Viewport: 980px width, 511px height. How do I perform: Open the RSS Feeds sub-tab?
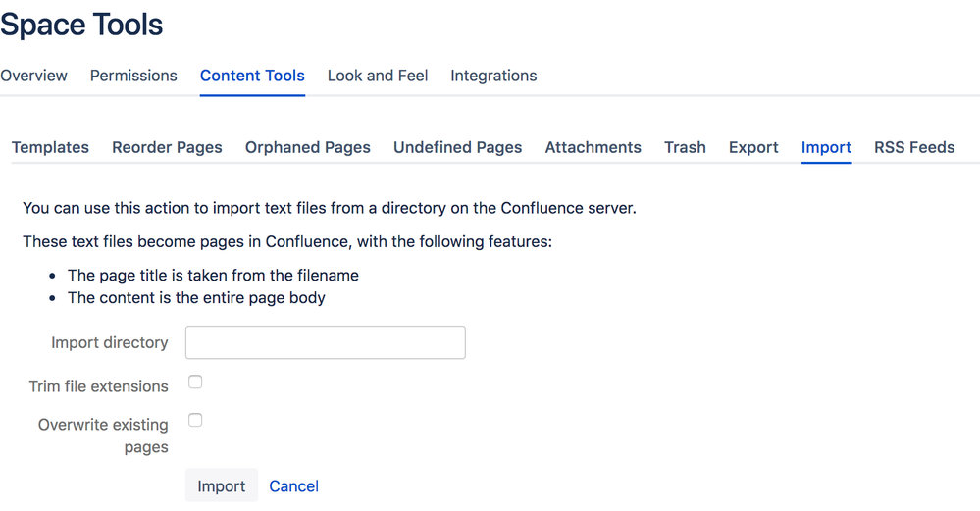point(914,147)
